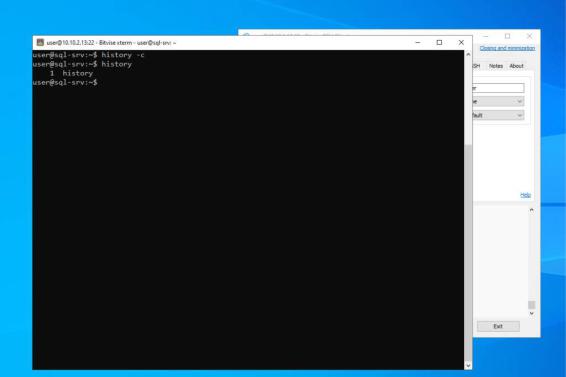566x377 pixels.
Task: Click the Bitvise xterm title bar icon
Action: pos(40,43)
